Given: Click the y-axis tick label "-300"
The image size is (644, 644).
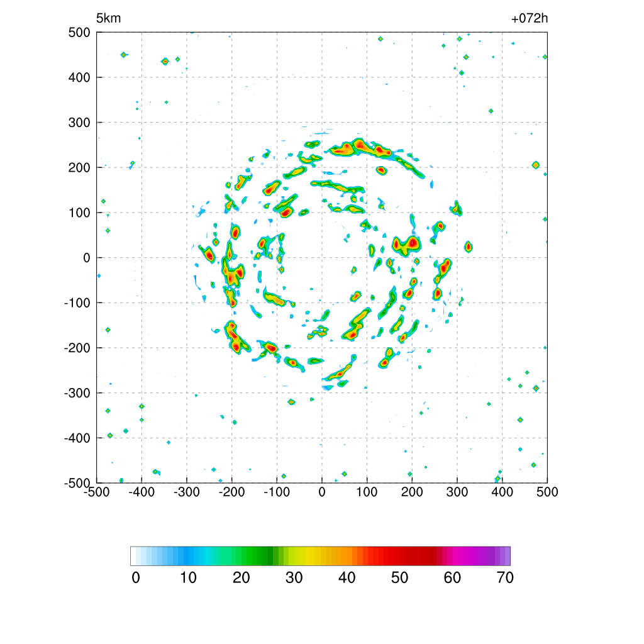Looking at the screenshot, I should pos(77,393).
